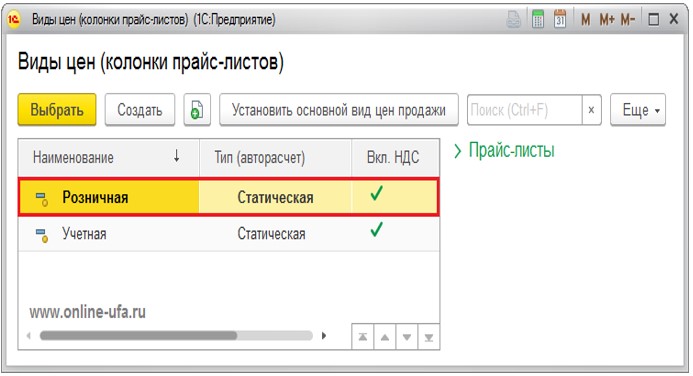Click the M memory button
This screenshot has height=376, width=693.
pos(586,19)
